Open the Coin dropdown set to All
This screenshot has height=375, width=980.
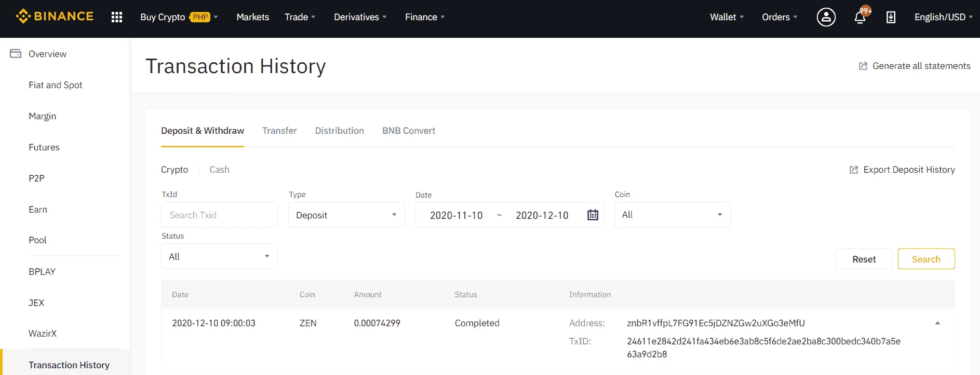pyautogui.click(x=673, y=215)
